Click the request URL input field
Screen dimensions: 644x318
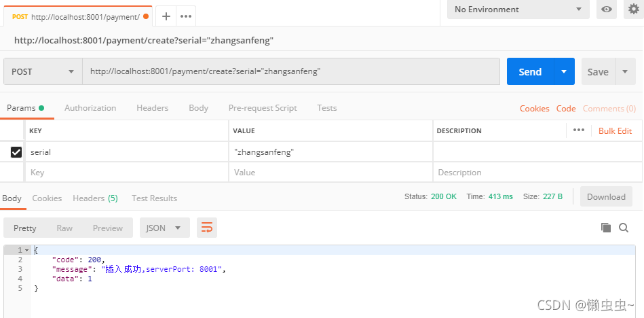(x=291, y=71)
